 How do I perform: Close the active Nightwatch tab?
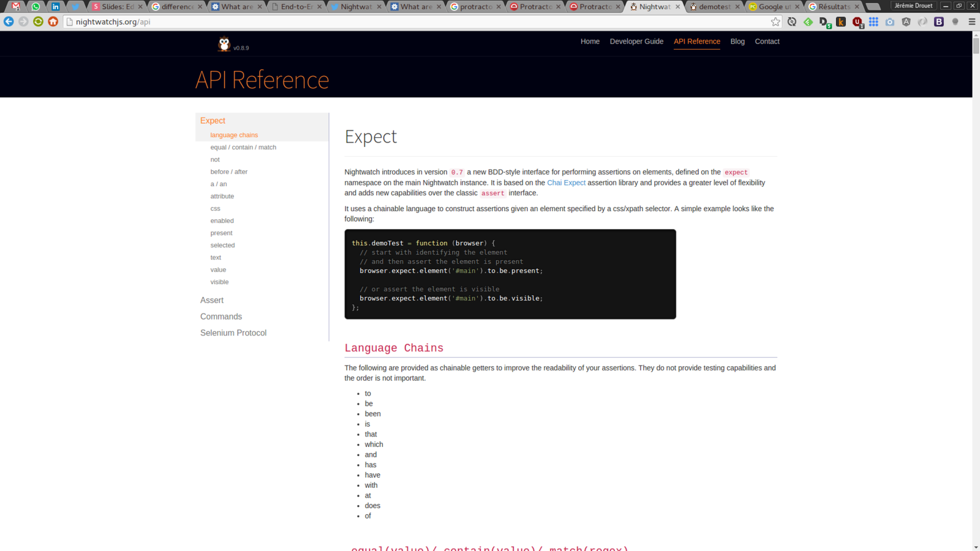[677, 7]
